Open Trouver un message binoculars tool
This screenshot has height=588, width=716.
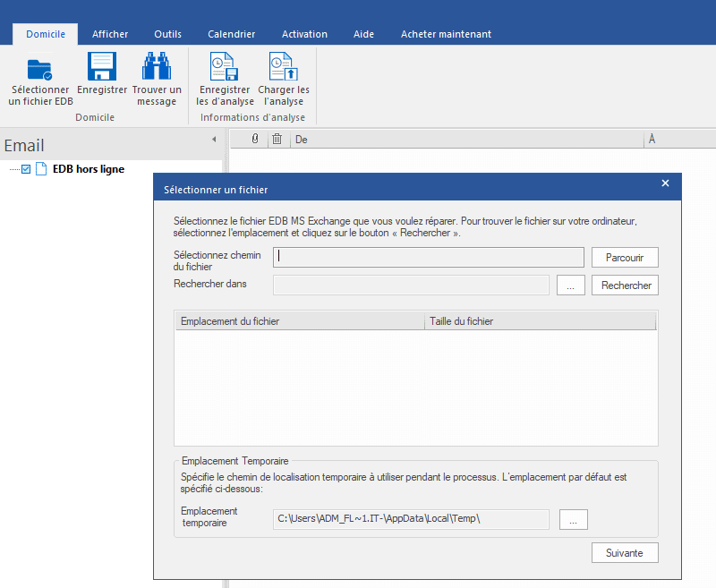point(157,68)
